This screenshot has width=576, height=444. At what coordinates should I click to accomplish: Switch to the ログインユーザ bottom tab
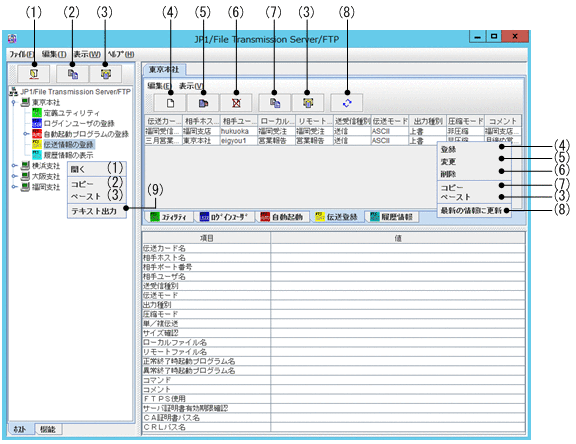click(x=225, y=217)
